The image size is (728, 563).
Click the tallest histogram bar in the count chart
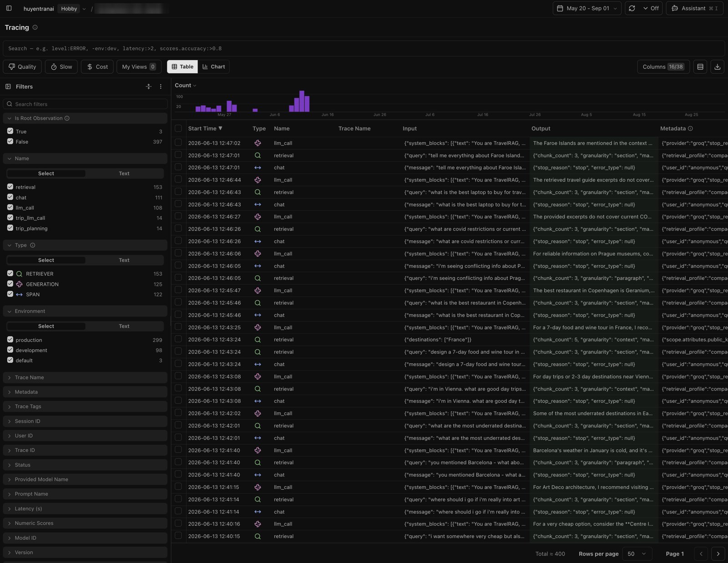(302, 101)
